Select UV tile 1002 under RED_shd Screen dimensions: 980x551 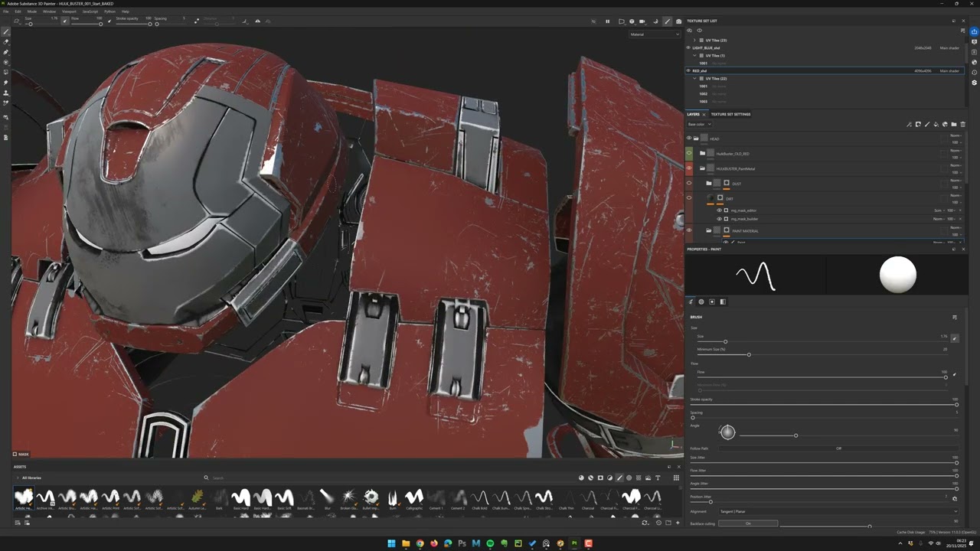tap(703, 93)
